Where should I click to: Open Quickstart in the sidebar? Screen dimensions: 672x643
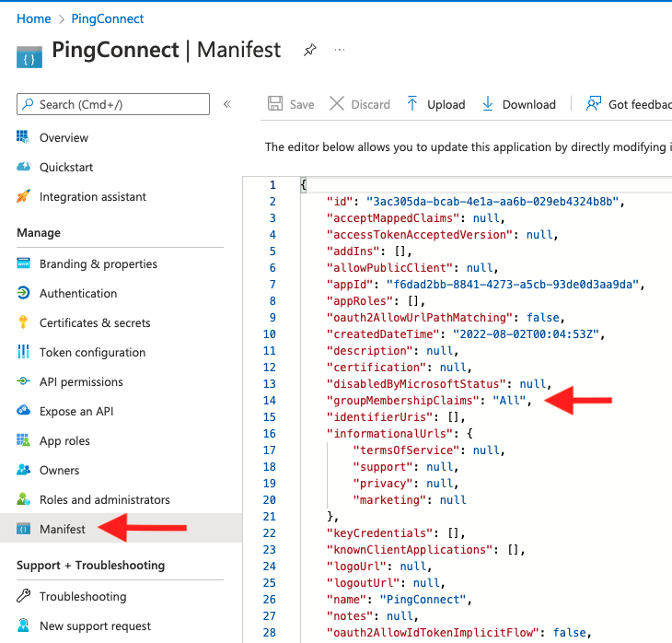coord(65,168)
